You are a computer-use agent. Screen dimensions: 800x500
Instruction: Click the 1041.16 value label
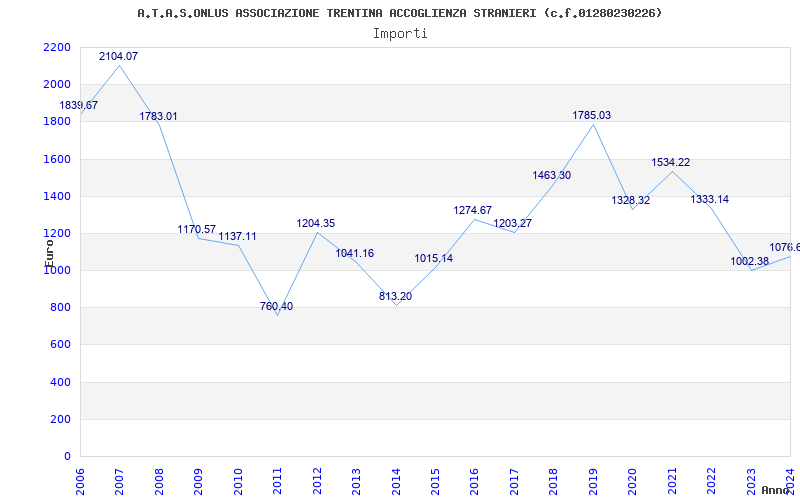coord(355,254)
